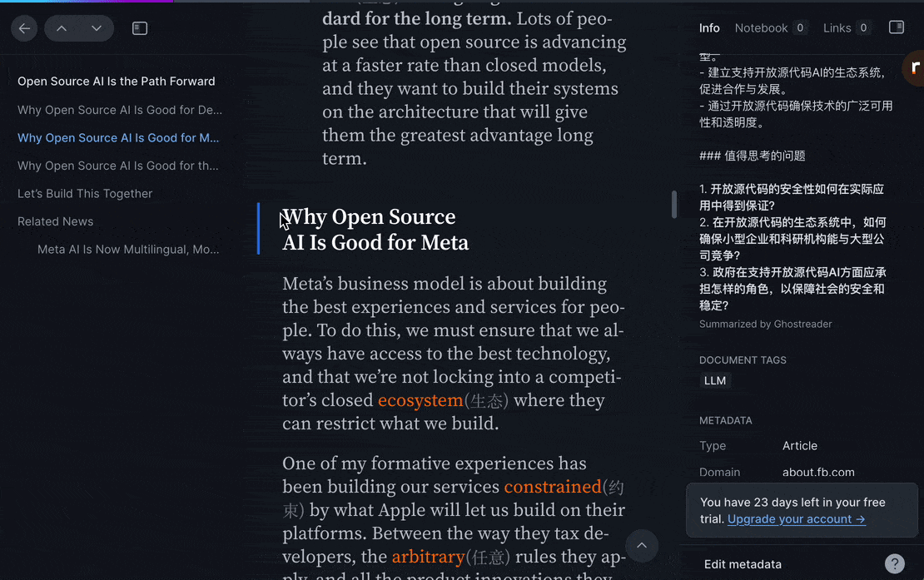This screenshot has width=924, height=580.
Task: Click the highlighted word ecosystem
Action: (420, 400)
